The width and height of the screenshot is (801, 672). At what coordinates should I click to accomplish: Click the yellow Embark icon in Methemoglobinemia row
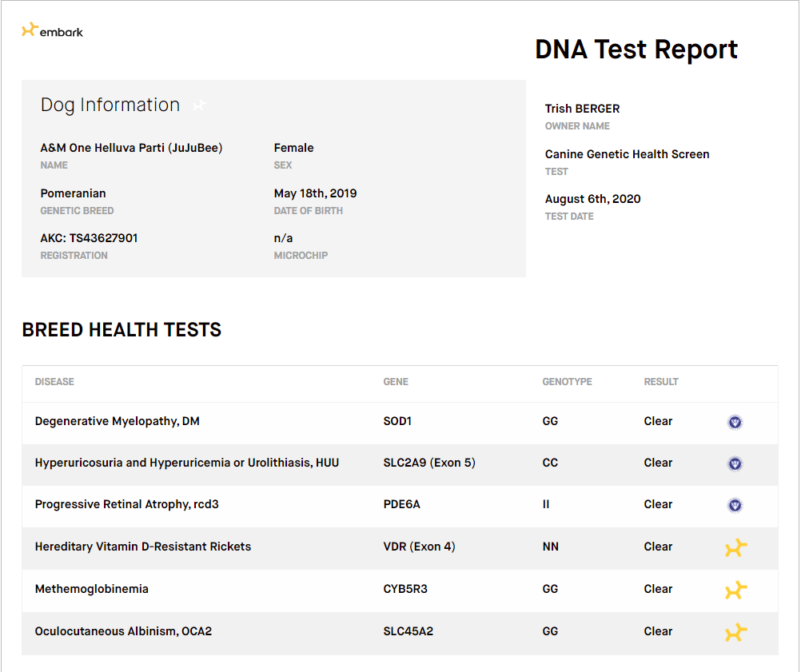coord(735,590)
